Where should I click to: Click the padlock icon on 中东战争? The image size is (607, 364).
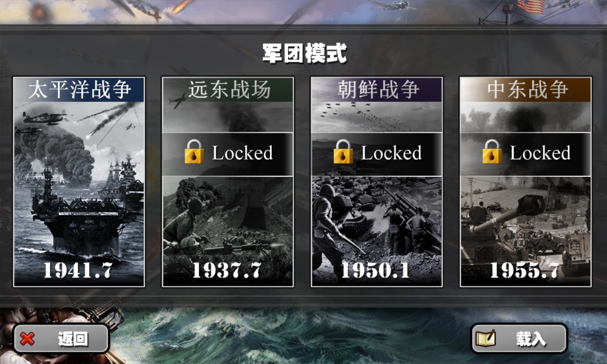492,152
